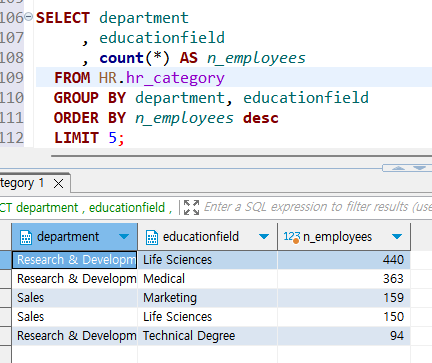This screenshot has width=432, height=363.
Task: Select the department cell in Technical Degree row
Action: pos(74,336)
